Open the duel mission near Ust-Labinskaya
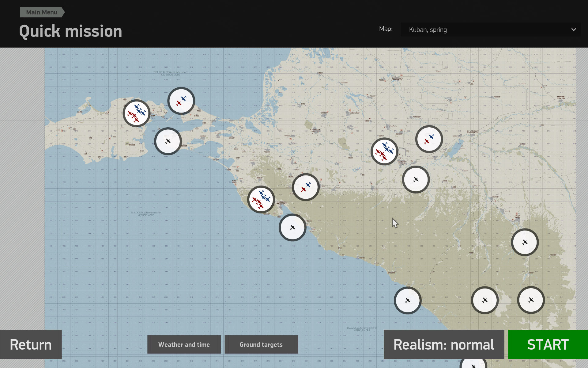The width and height of the screenshot is (588, 368). 429,139
